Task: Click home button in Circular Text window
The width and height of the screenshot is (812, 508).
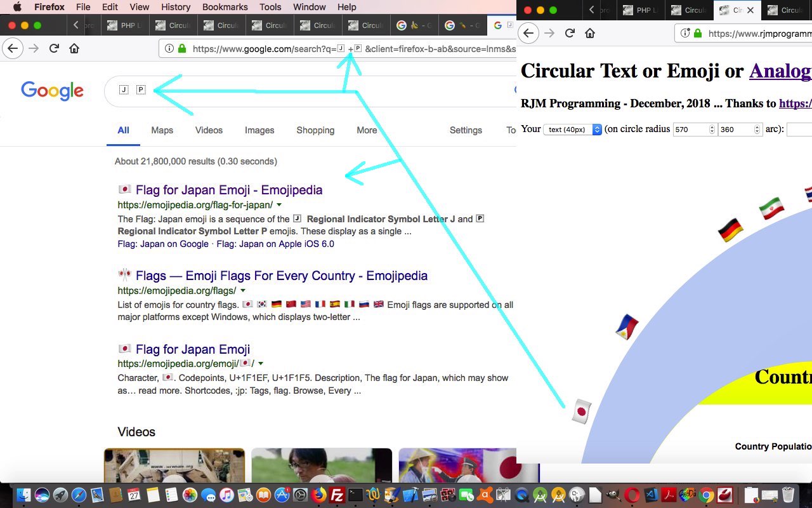Action: (x=590, y=33)
